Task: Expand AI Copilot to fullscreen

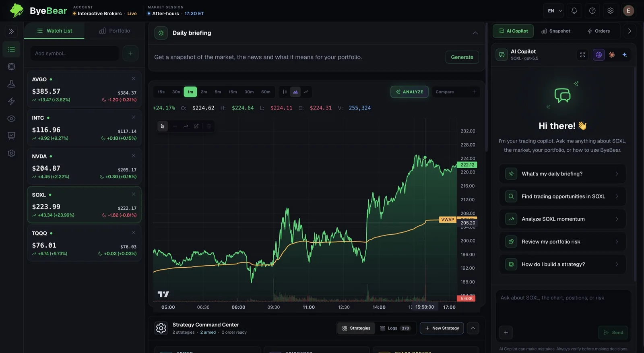Action: point(582,55)
